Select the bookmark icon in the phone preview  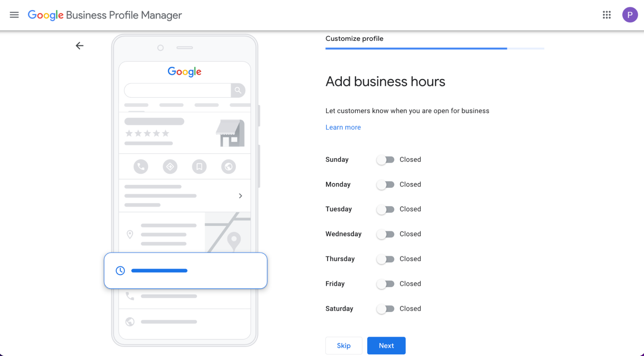(x=199, y=166)
